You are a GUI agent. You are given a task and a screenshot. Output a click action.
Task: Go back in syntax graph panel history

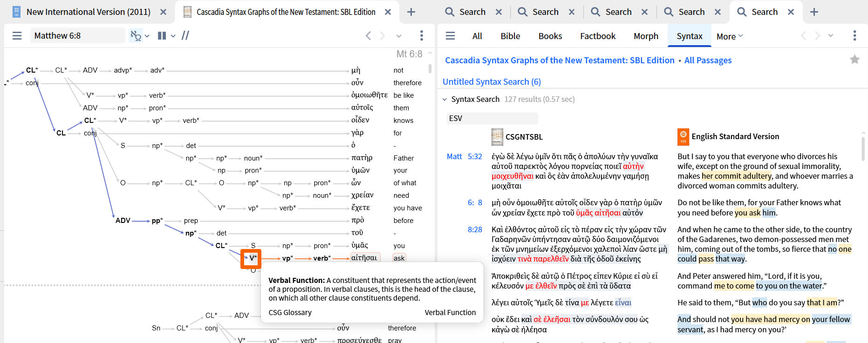click(x=368, y=36)
